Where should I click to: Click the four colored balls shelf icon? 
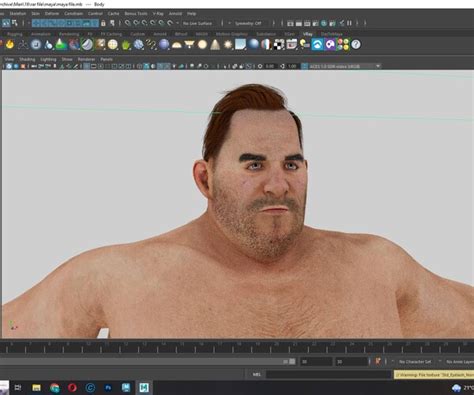click(343, 44)
